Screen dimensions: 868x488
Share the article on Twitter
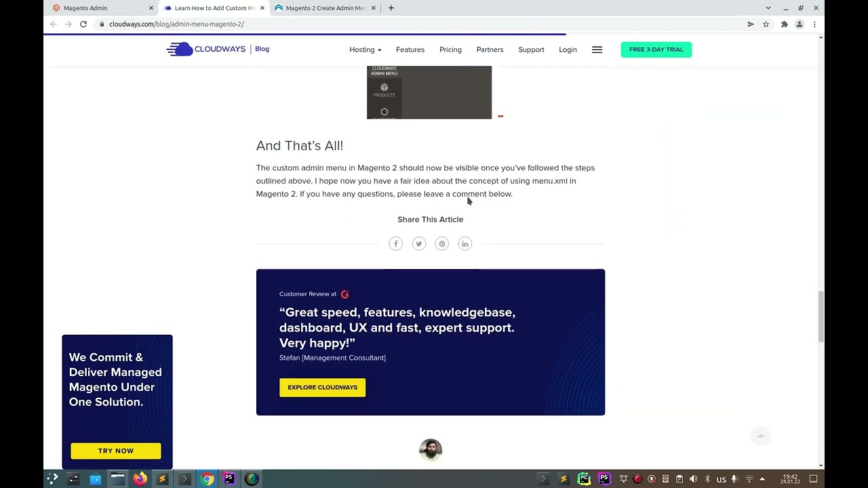coord(419,244)
